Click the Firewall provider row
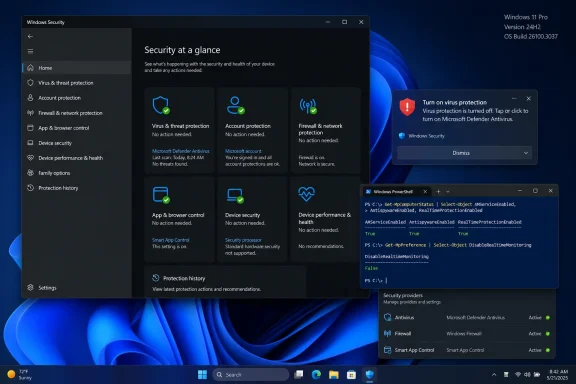576x384 pixels. 467,334
